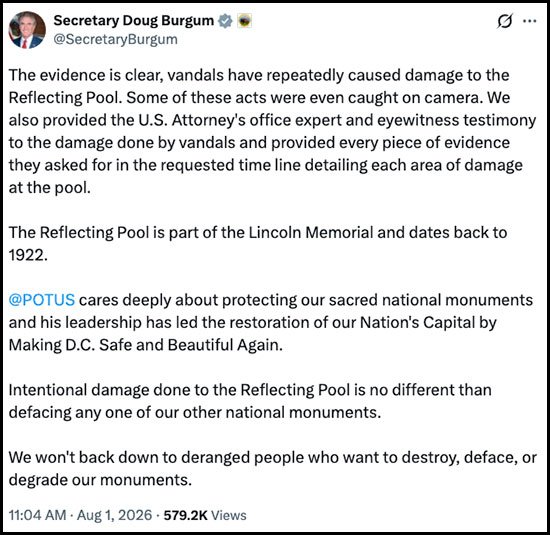This screenshot has width=550, height=535.
Task: Open the Secretary Doug Burgum display name
Action: coord(134,21)
